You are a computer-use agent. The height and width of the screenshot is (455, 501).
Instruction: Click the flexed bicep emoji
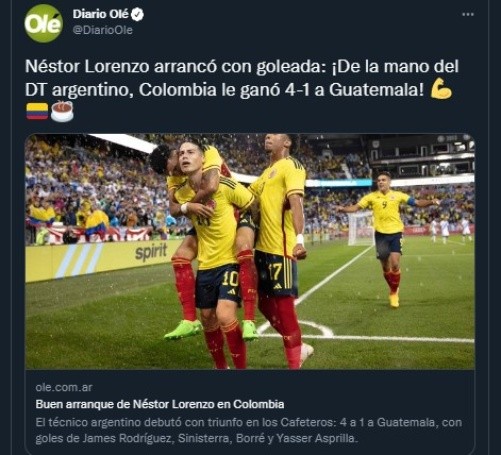[441, 89]
